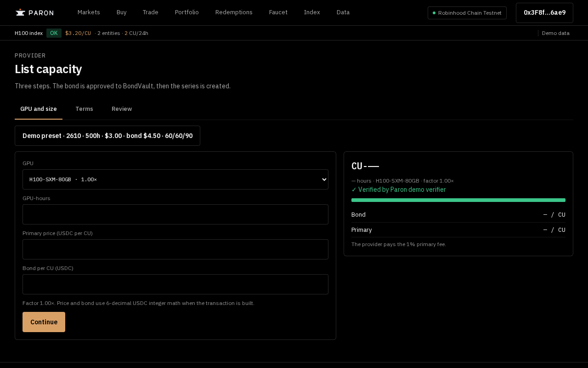Image resolution: width=588 pixels, height=368 pixels.
Task: Click the Continue button
Action: (x=44, y=322)
